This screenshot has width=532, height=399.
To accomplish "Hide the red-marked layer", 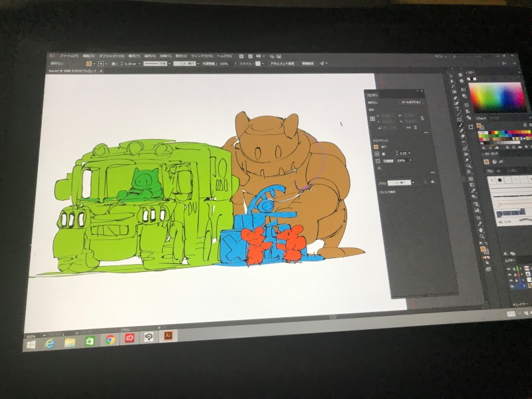I will (x=509, y=275).
